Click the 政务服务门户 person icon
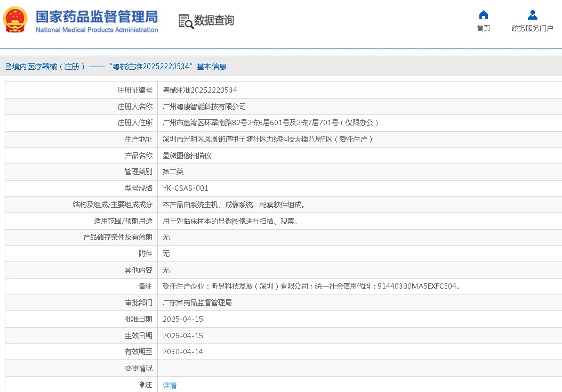 pos(532,15)
